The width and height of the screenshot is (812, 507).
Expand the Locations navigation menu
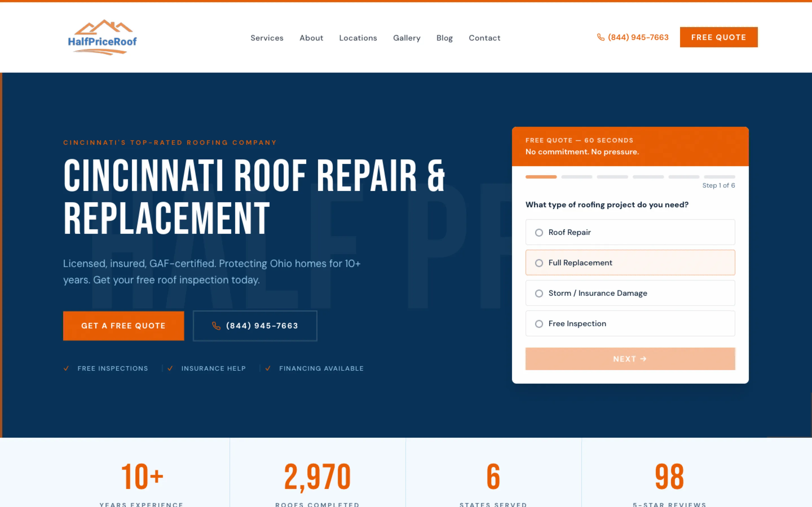click(358, 38)
